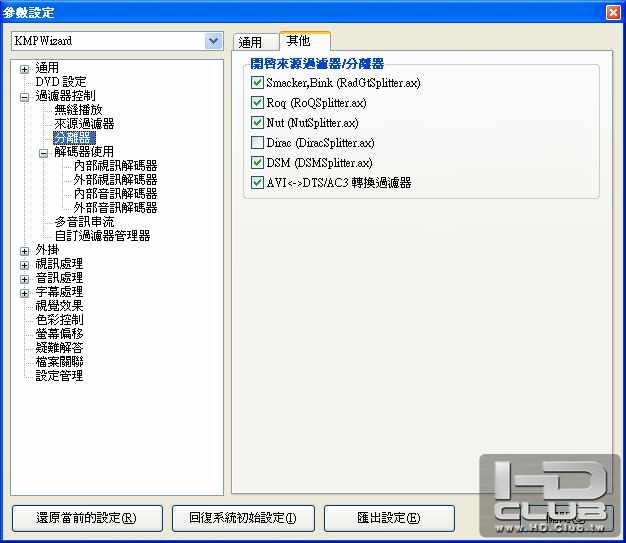Open 檔案關聯 in the tree

(x=59, y=362)
